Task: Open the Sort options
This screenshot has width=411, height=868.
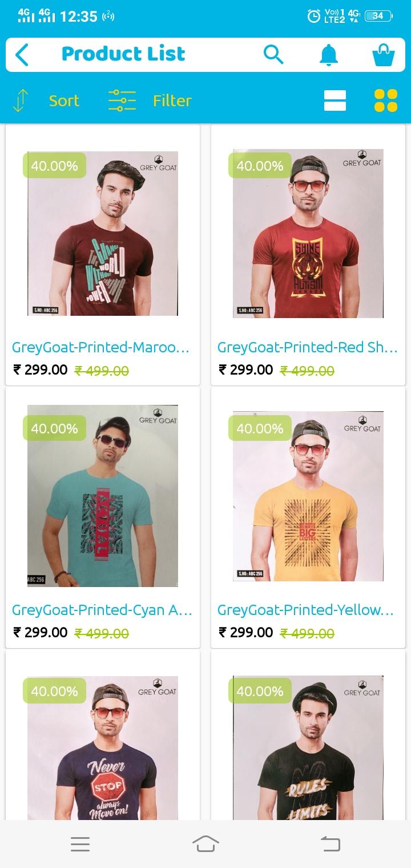Action: [64, 101]
